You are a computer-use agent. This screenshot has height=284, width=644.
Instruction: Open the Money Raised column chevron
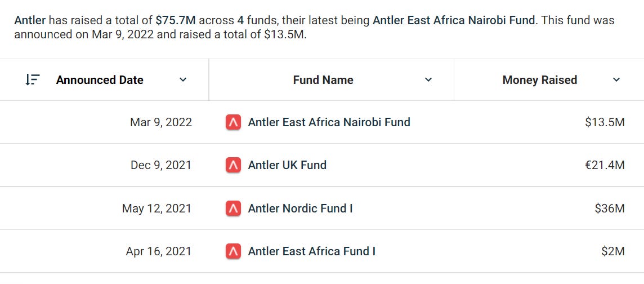(616, 79)
